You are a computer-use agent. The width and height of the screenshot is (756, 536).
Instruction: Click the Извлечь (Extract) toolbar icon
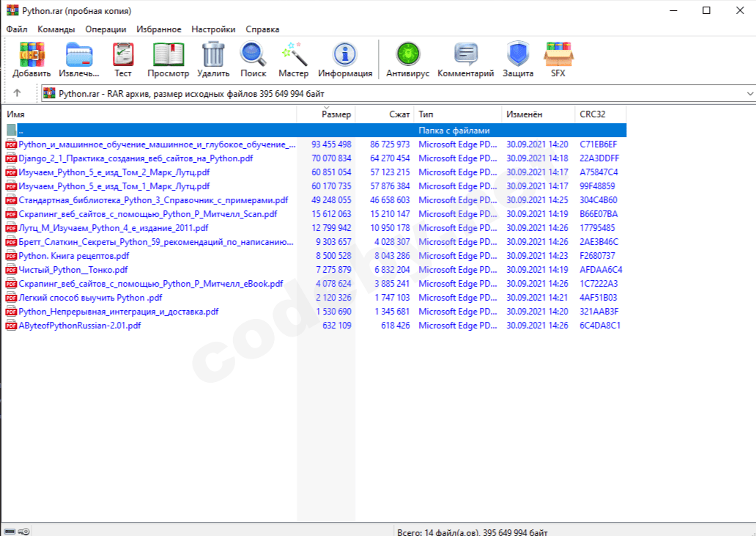pyautogui.click(x=79, y=55)
